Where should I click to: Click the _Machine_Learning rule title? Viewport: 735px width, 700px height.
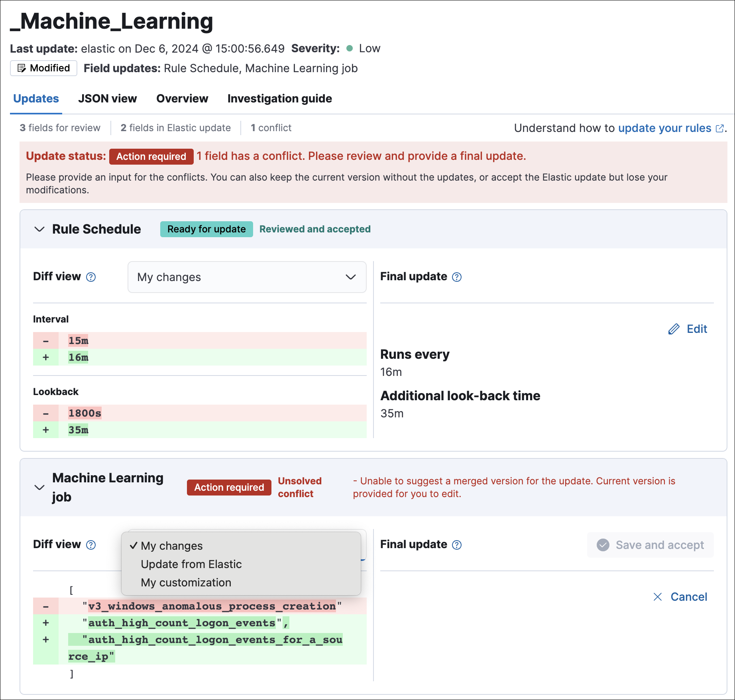[112, 21]
